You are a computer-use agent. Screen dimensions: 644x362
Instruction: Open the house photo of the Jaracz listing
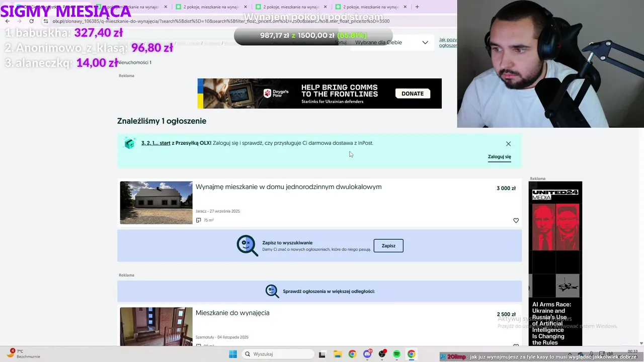156,203
